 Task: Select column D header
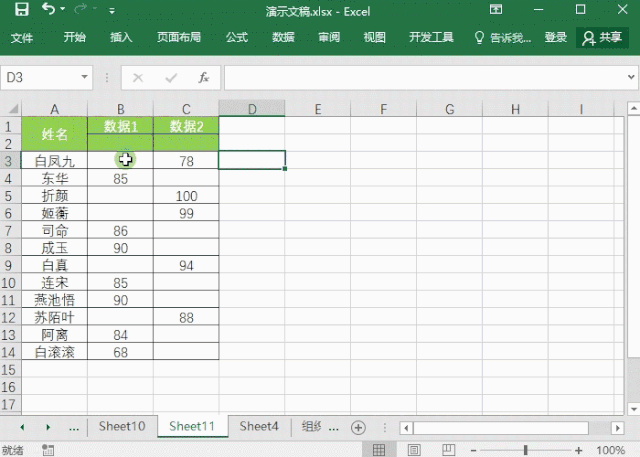(252, 109)
